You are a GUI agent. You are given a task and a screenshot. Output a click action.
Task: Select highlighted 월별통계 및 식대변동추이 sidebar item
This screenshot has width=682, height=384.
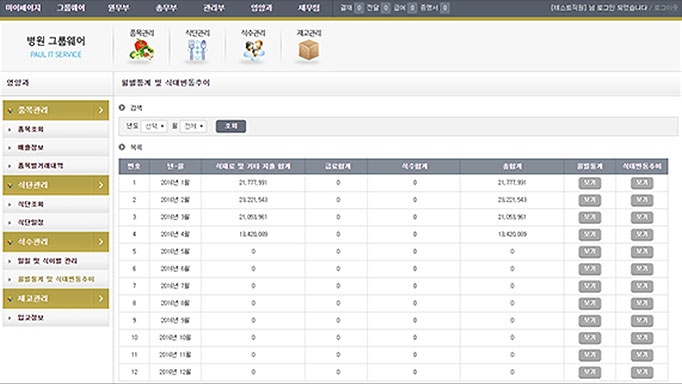click(56, 279)
